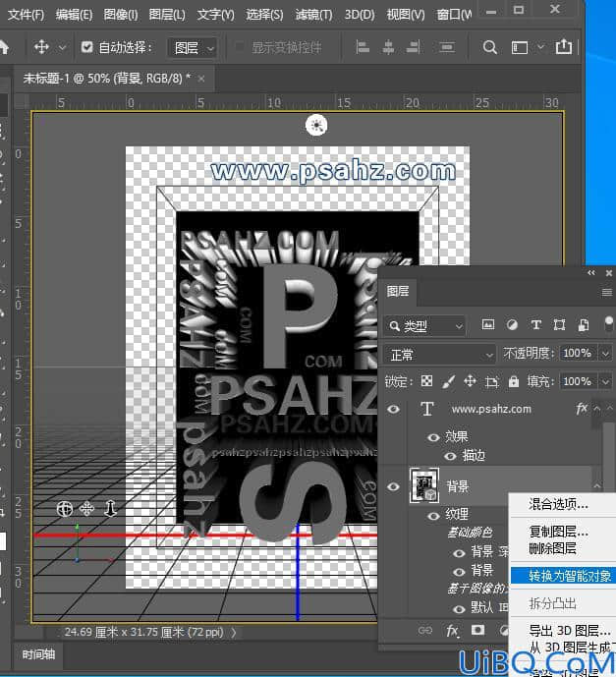The width and height of the screenshot is (616, 677).
Task: Click the distribute vertically icon
Action: 447,46
